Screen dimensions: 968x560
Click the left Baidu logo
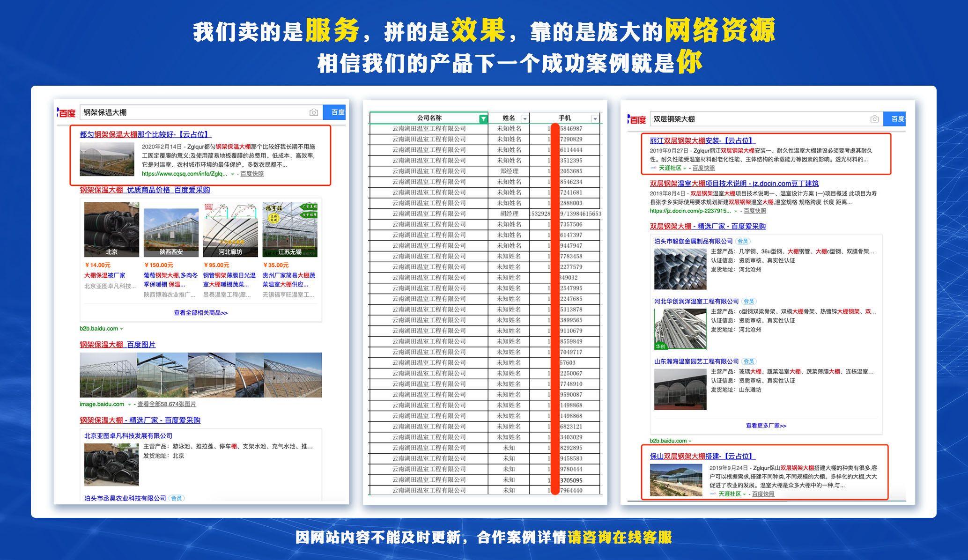[67, 113]
